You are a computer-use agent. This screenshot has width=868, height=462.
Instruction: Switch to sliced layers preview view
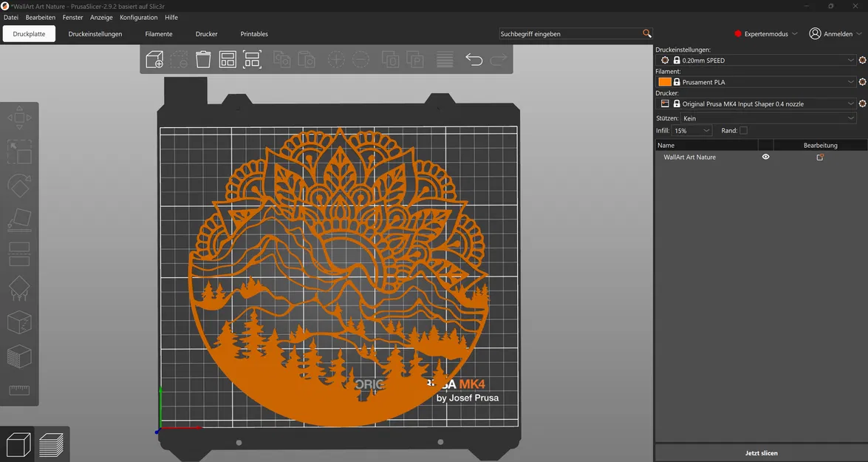click(52, 445)
